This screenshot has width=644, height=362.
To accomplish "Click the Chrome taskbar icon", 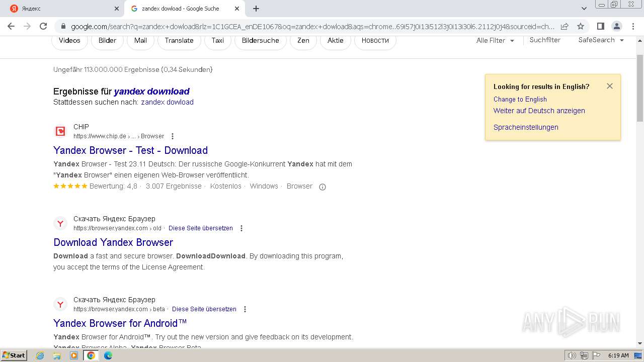I will point(91,355).
